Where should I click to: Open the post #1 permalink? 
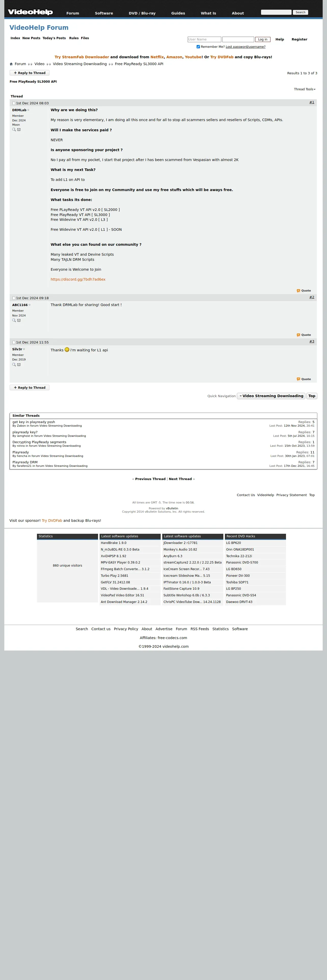312,102
